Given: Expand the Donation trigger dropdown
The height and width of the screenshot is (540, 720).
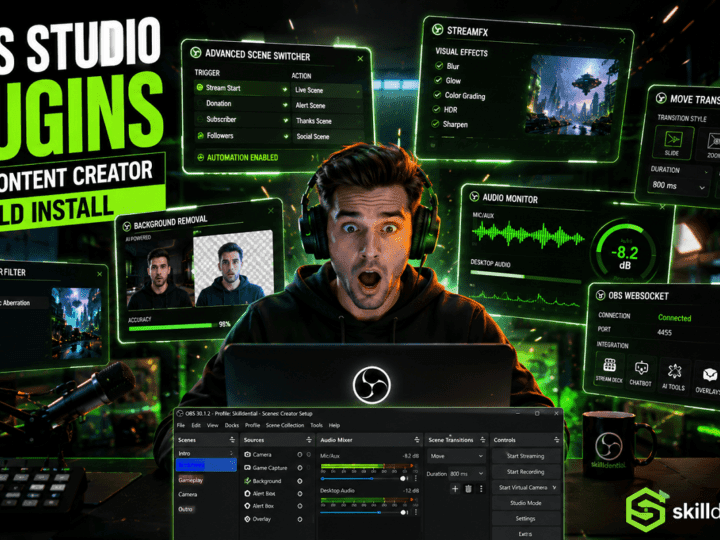Looking at the screenshot, I should [285, 105].
